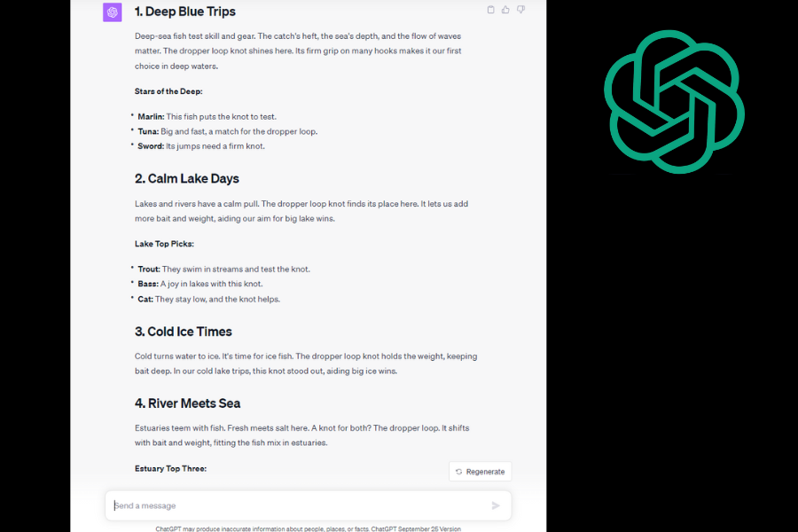Regenerate the response
The height and width of the screenshot is (532, 798).
pyautogui.click(x=480, y=472)
